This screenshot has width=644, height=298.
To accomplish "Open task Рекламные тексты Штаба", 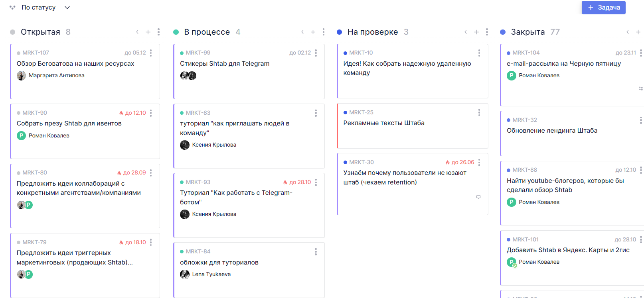I will (383, 123).
